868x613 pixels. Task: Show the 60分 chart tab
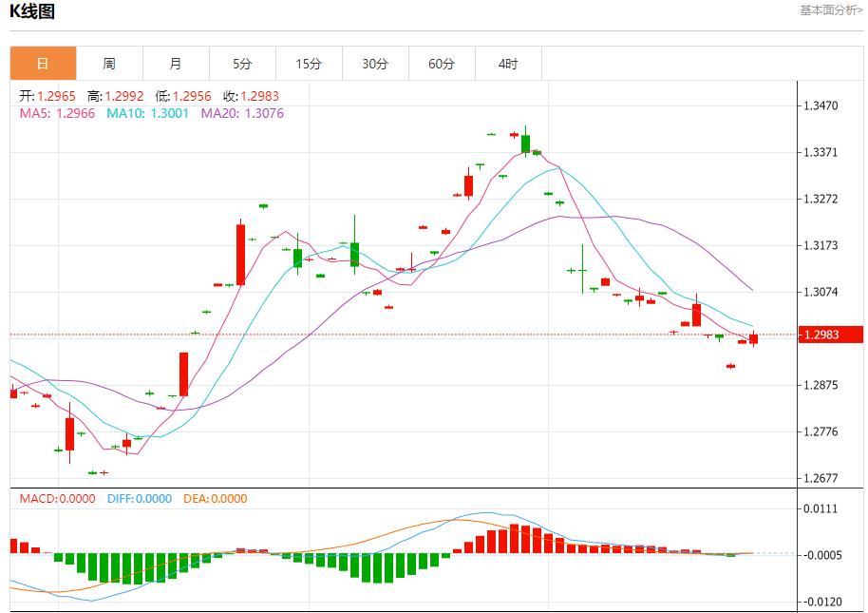pos(442,64)
